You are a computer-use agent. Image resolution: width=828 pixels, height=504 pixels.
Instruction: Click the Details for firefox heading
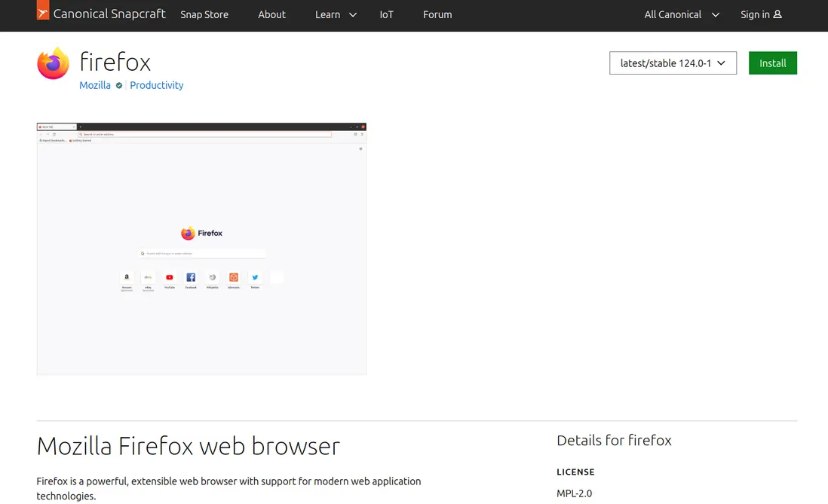(614, 440)
